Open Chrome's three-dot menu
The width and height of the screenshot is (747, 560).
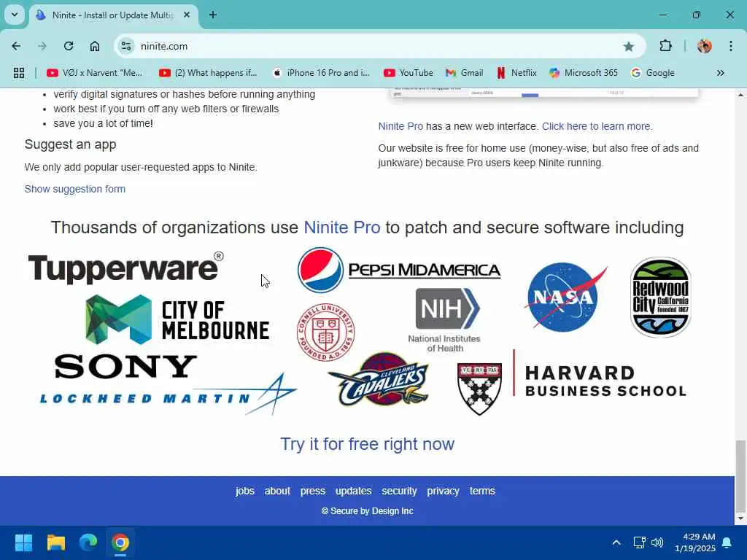coord(731,46)
